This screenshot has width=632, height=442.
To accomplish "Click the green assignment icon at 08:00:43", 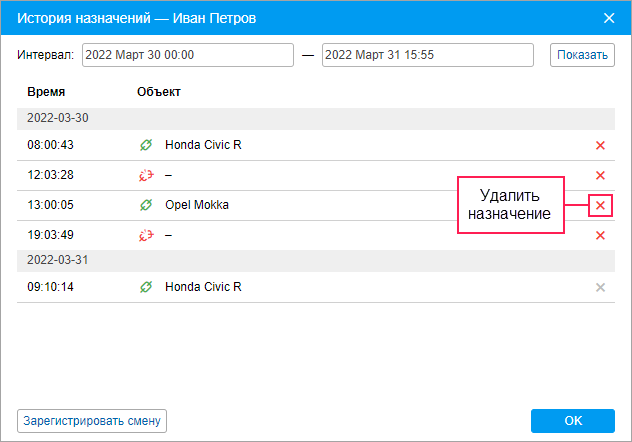I will click(146, 145).
